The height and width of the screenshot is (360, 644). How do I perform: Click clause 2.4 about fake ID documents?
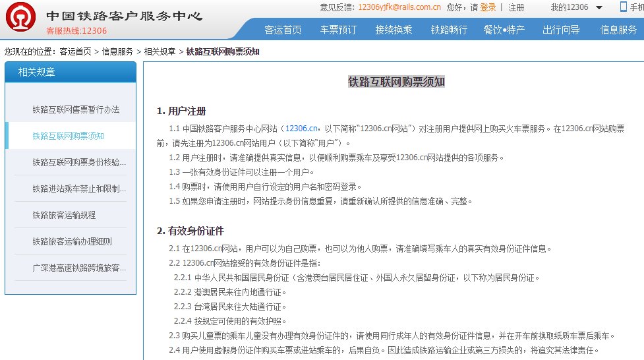click(384, 350)
